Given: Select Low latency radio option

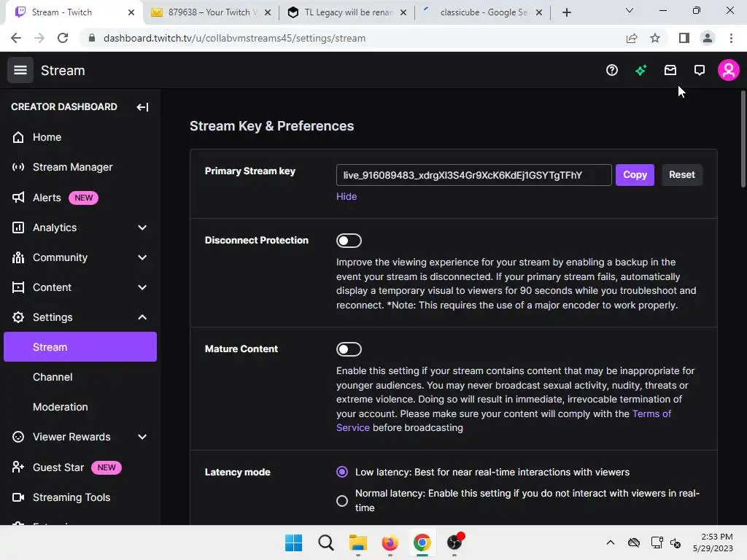Looking at the screenshot, I should point(342,472).
